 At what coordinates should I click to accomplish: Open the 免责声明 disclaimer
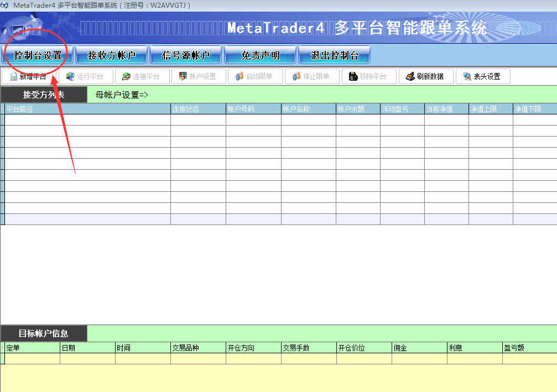click(261, 55)
